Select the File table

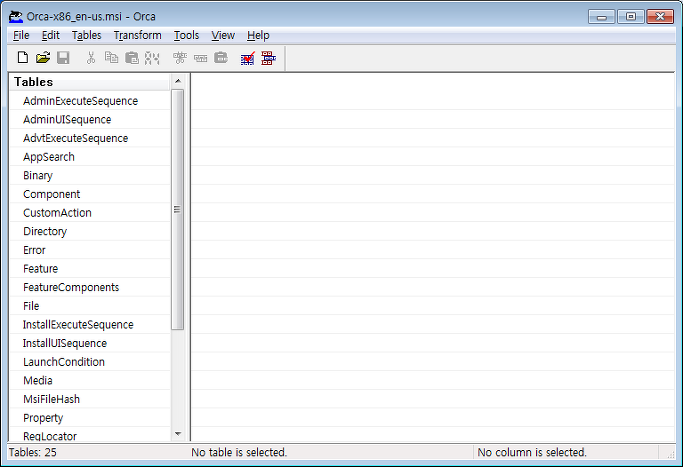click(x=90, y=306)
